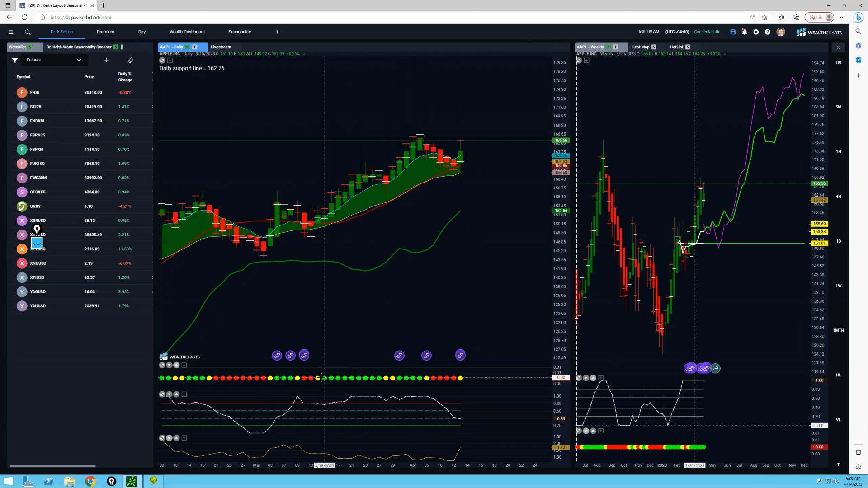Switch to Premium workspace tab

(x=105, y=32)
